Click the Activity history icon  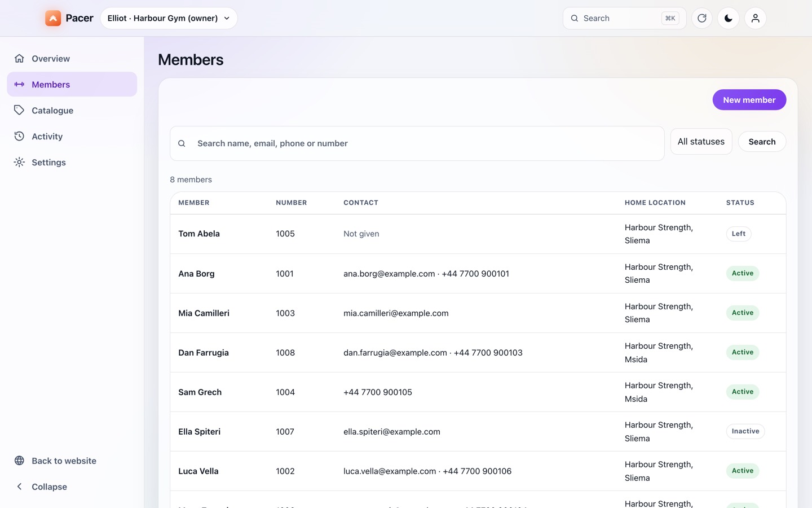click(x=19, y=136)
